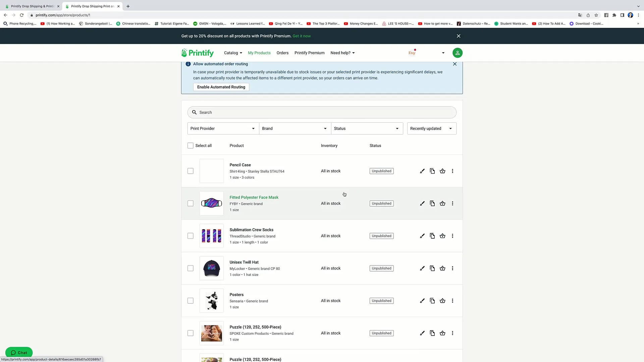Click the Printify logo
The width and height of the screenshot is (644, 362).
(197, 53)
